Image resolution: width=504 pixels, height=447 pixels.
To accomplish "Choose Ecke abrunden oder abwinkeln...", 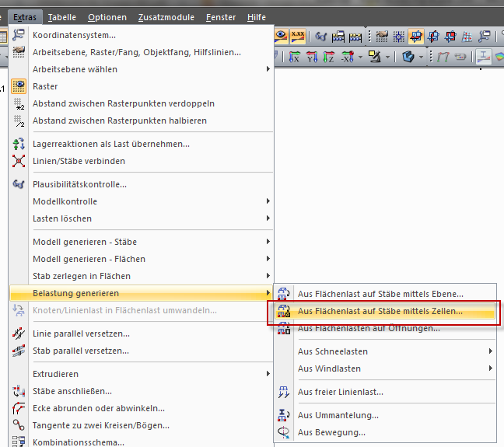I will point(142,408).
